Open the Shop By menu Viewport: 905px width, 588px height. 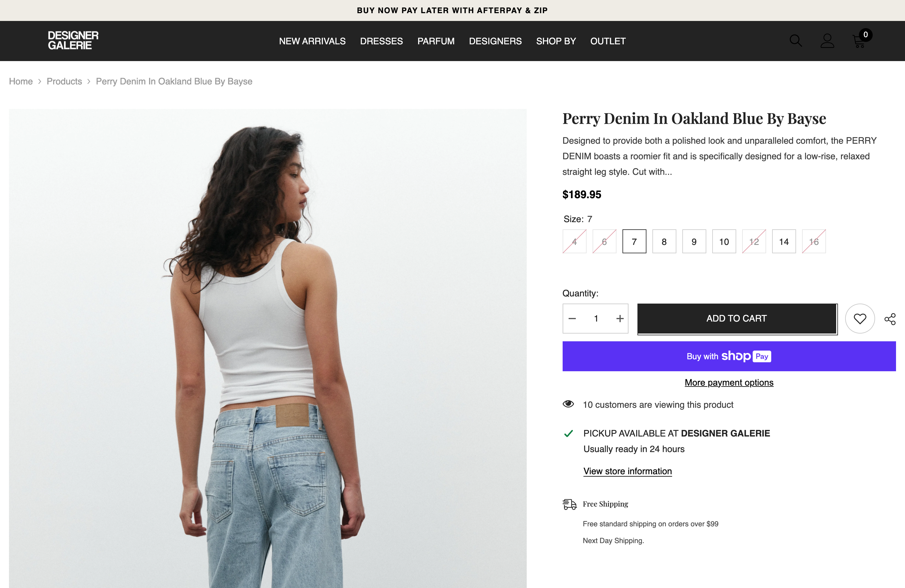[556, 41]
